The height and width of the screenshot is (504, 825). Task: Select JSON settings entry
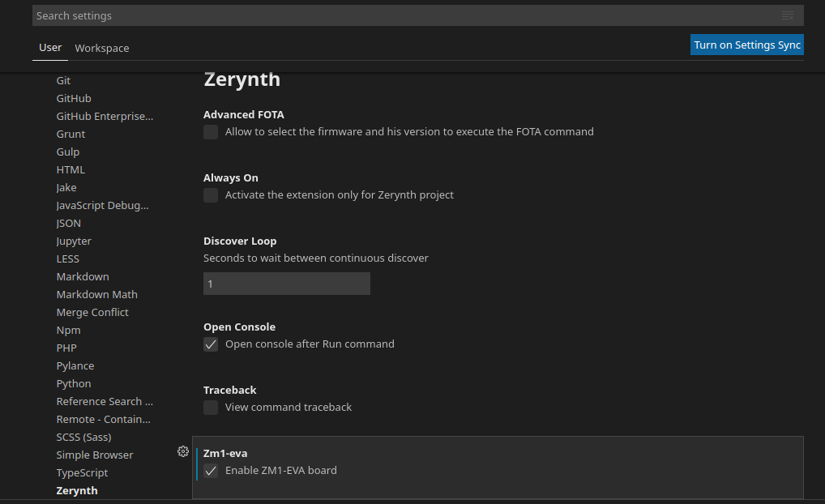68,224
